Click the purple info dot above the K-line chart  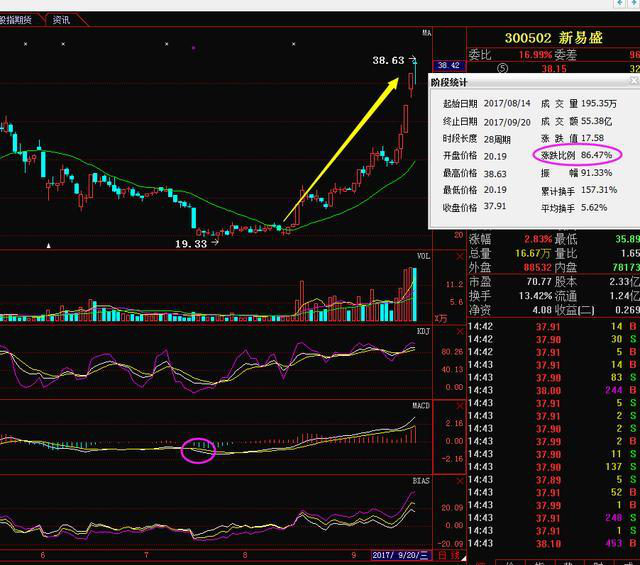point(193,48)
